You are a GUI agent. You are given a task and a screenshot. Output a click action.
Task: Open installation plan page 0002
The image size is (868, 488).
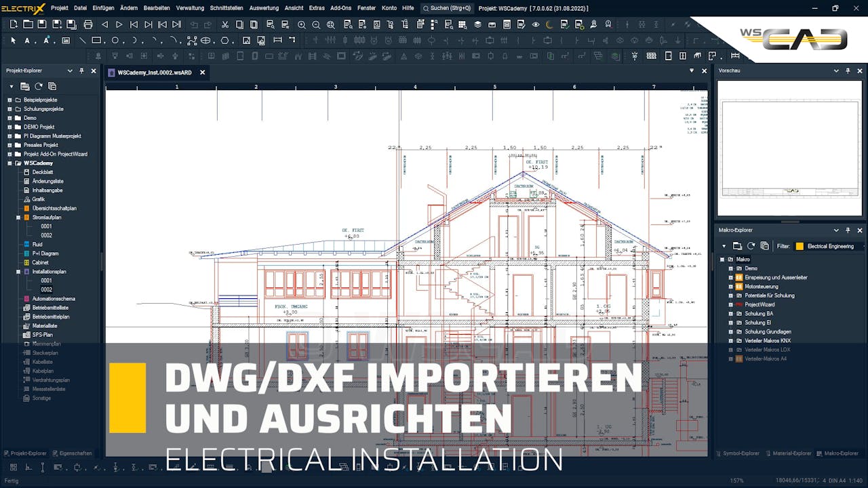coord(47,289)
